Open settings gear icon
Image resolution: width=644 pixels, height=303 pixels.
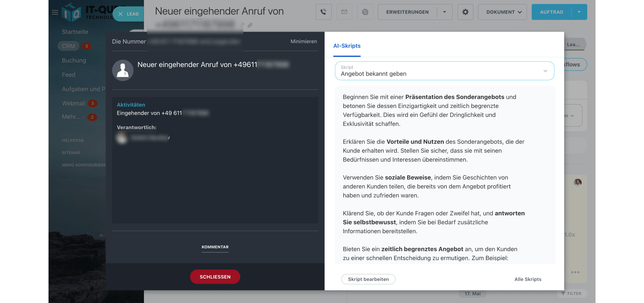point(465,12)
